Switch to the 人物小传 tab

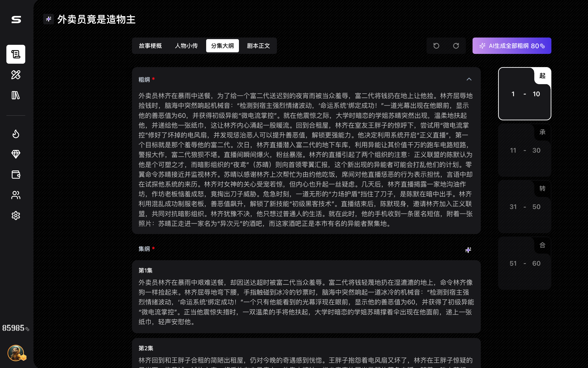[x=186, y=46]
